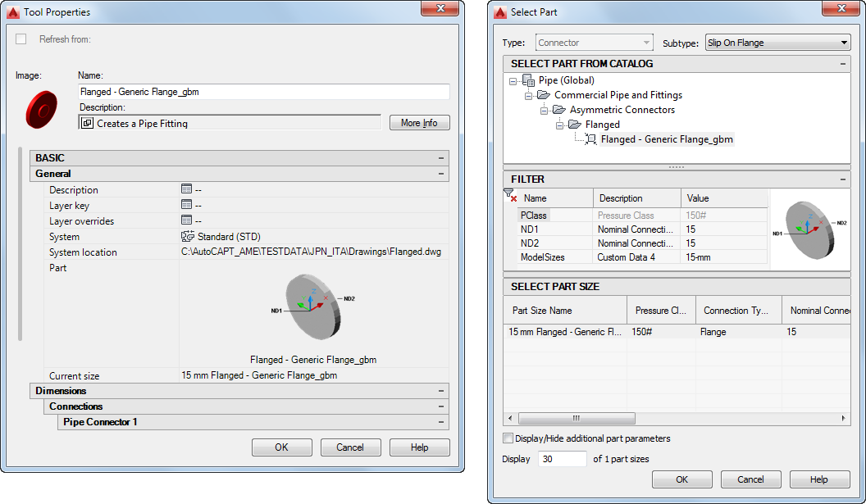
Task: Click the horizontal scrollbar thumb in the part size list
Action: click(577, 418)
